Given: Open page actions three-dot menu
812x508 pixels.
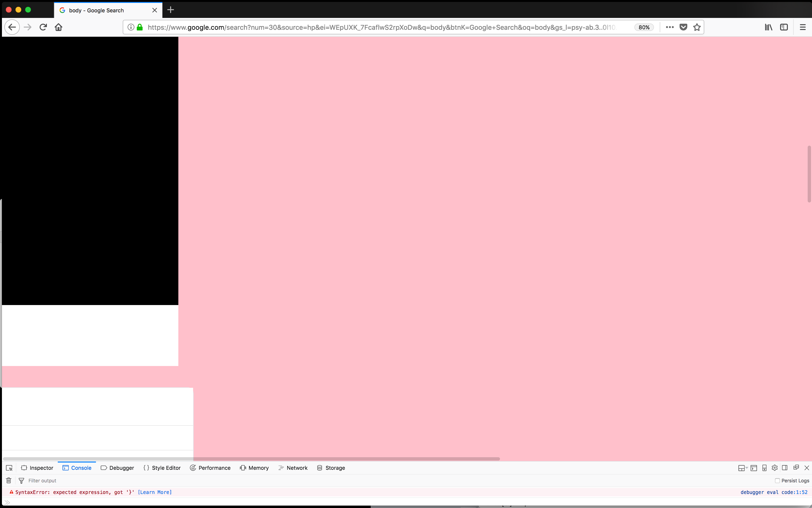Looking at the screenshot, I should coord(670,27).
